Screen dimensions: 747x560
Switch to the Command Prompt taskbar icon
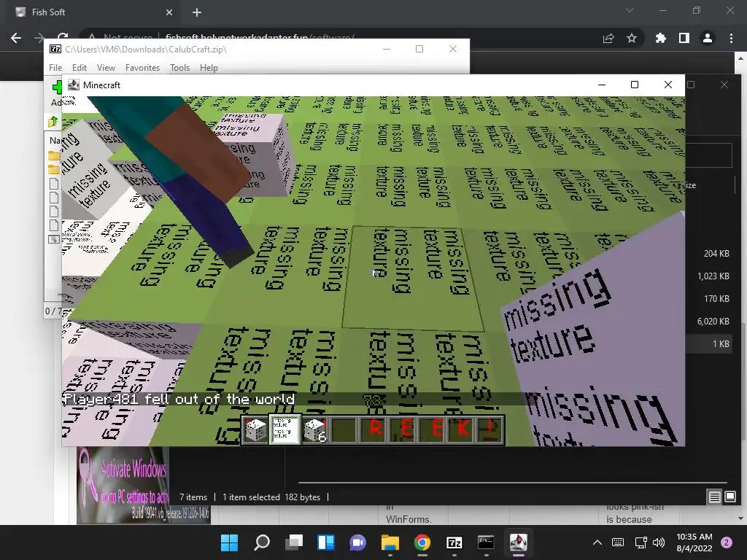486,542
